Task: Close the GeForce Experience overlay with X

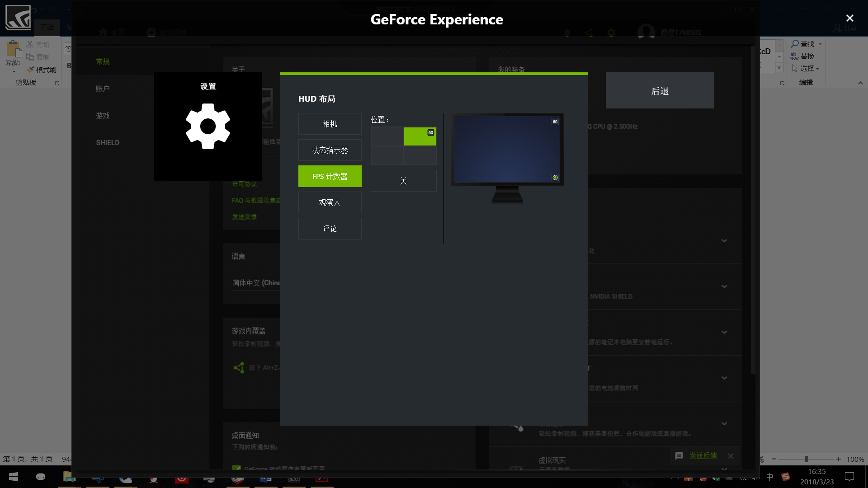Action: click(x=849, y=18)
